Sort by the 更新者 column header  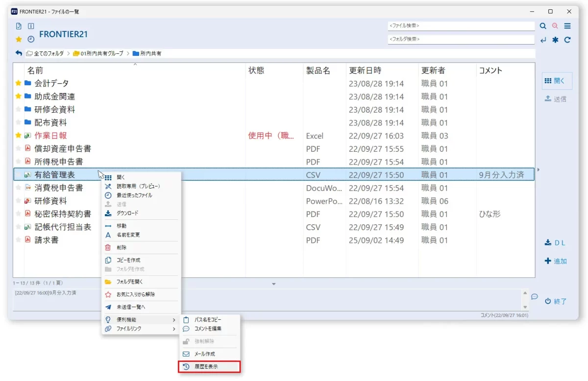(433, 71)
